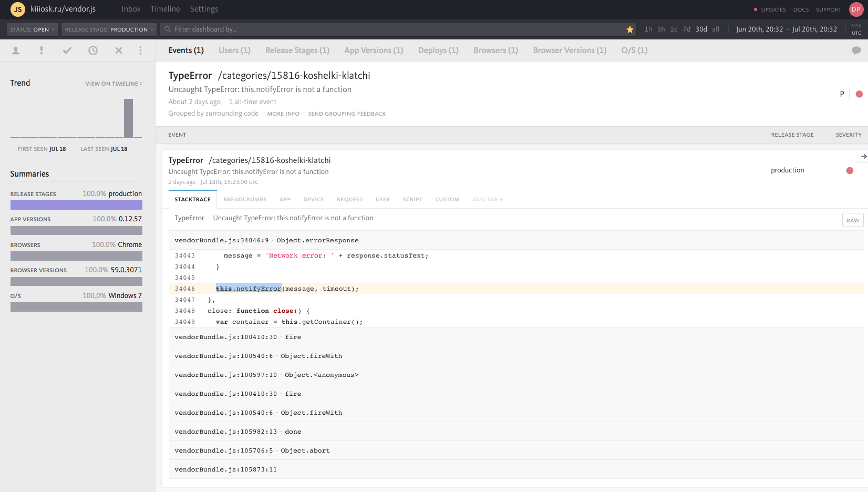Open Settings in top navigation
The height and width of the screenshot is (492, 868).
(x=204, y=9)
